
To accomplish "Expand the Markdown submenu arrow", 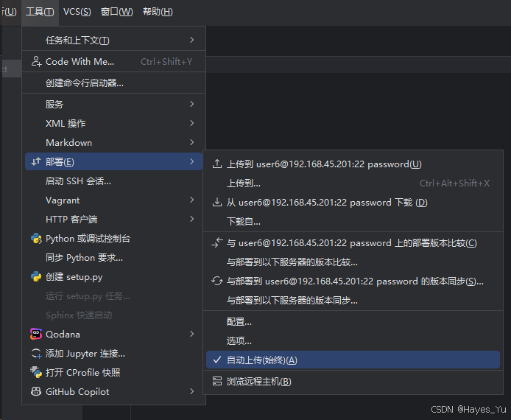I will (192, 142).
